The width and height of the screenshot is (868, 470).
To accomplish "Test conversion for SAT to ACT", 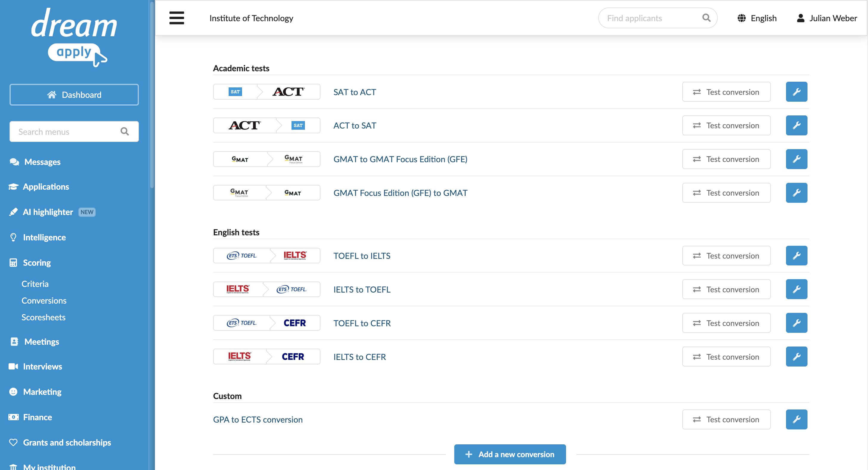I will (726, 92).
